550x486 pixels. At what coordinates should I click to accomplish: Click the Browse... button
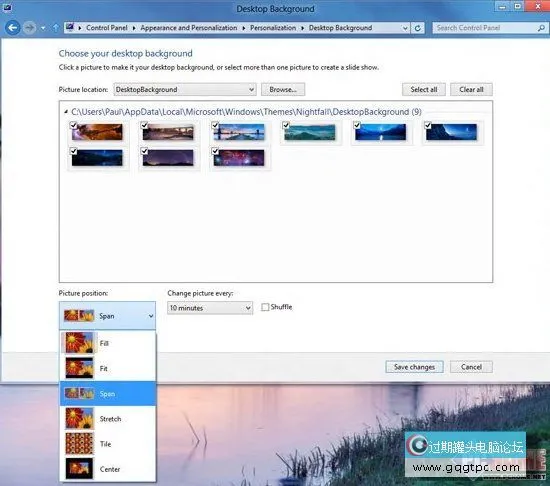coord(283,89)
